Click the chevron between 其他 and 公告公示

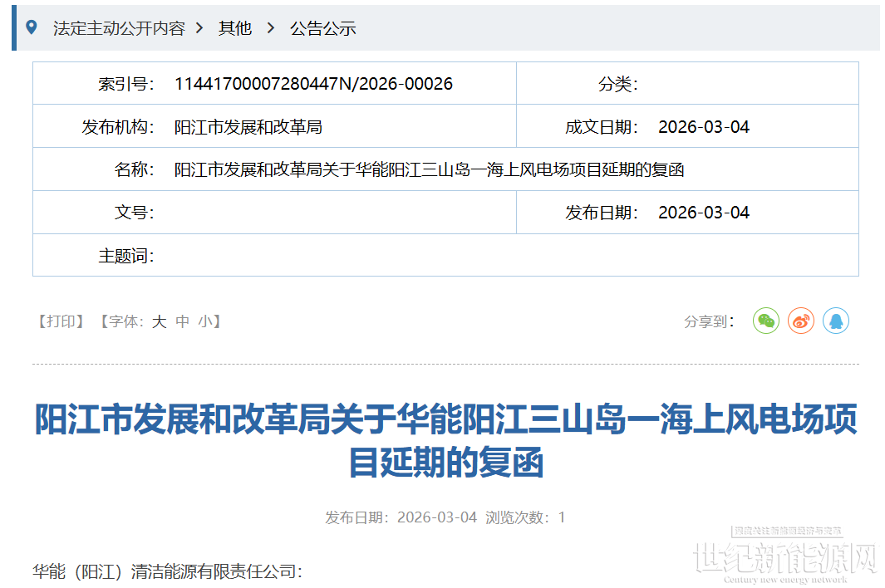(270, 28)
